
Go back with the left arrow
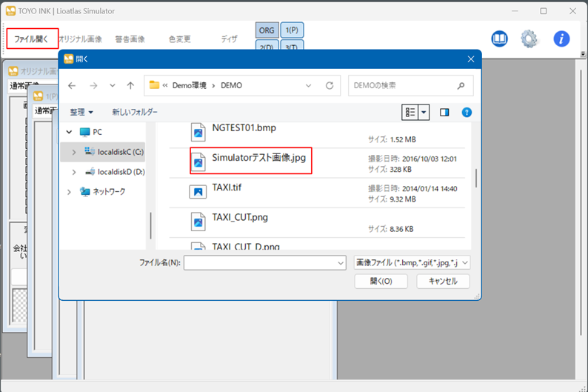click(x=72, y=85)
